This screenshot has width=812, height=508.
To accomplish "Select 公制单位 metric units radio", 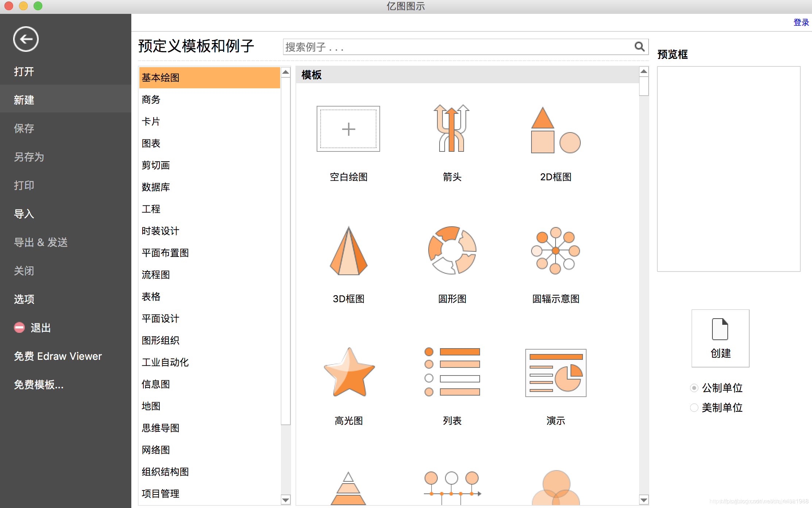I will tap(694, 388).
